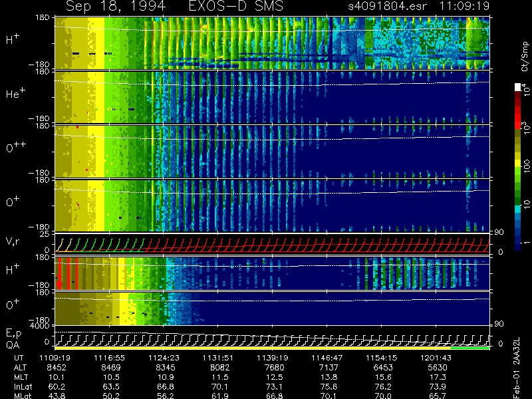Screen dimensions: 532x399
Task: Click the header start time '11:09:19'
Action: click(464, 6)
